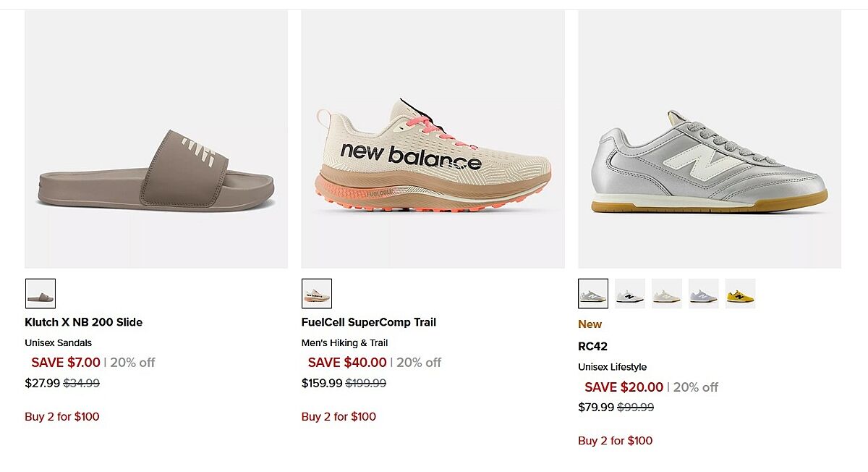868x472 pixels.
Task: Select the light blue RC42 swatch
Action: (x=703, y=294)
